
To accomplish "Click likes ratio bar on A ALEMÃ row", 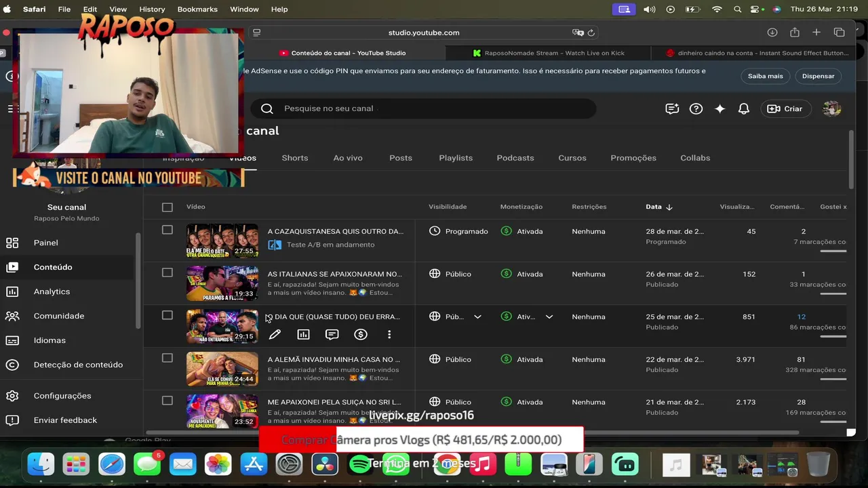I will coord(833,379).
